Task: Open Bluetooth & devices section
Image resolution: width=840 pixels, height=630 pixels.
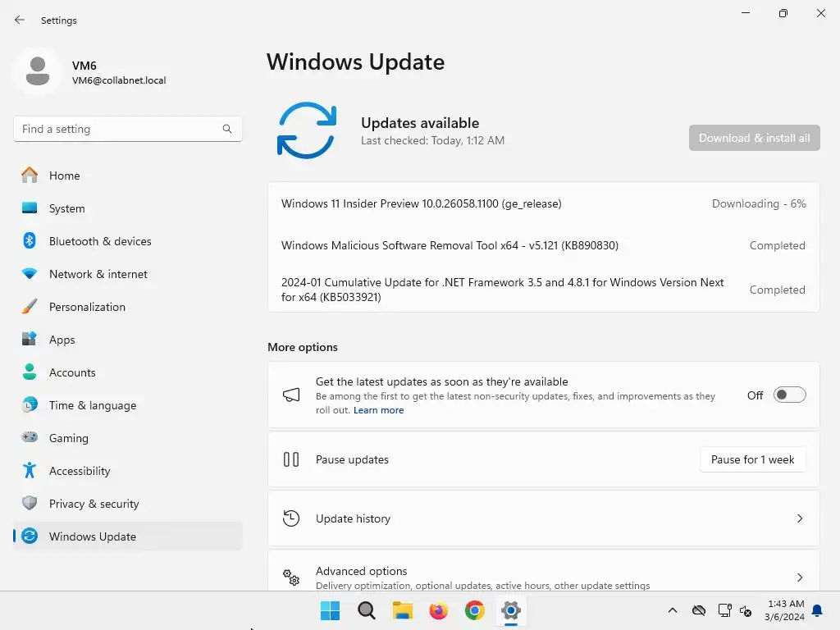Action: [128, 241]
